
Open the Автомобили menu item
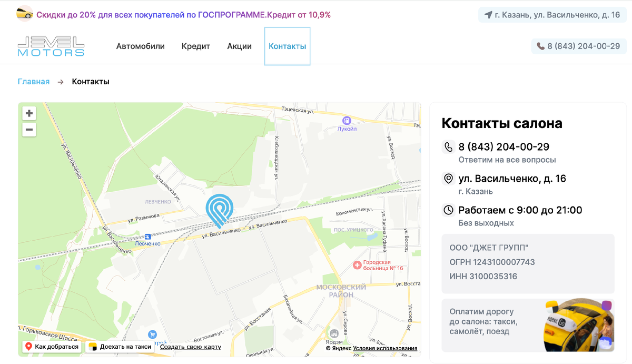click(140, 46)
